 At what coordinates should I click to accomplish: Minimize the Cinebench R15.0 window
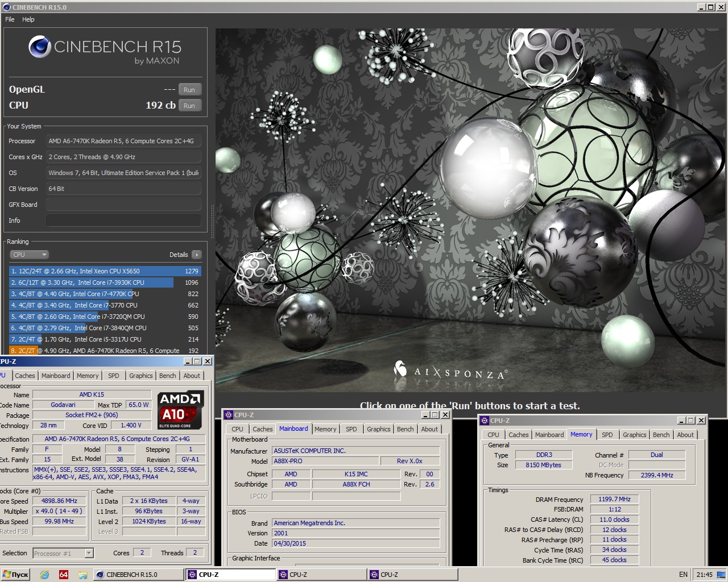(x=701, y=7)
